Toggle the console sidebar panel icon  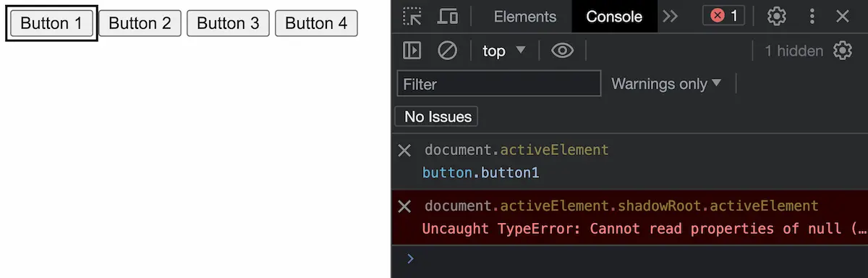coord(412,51)
